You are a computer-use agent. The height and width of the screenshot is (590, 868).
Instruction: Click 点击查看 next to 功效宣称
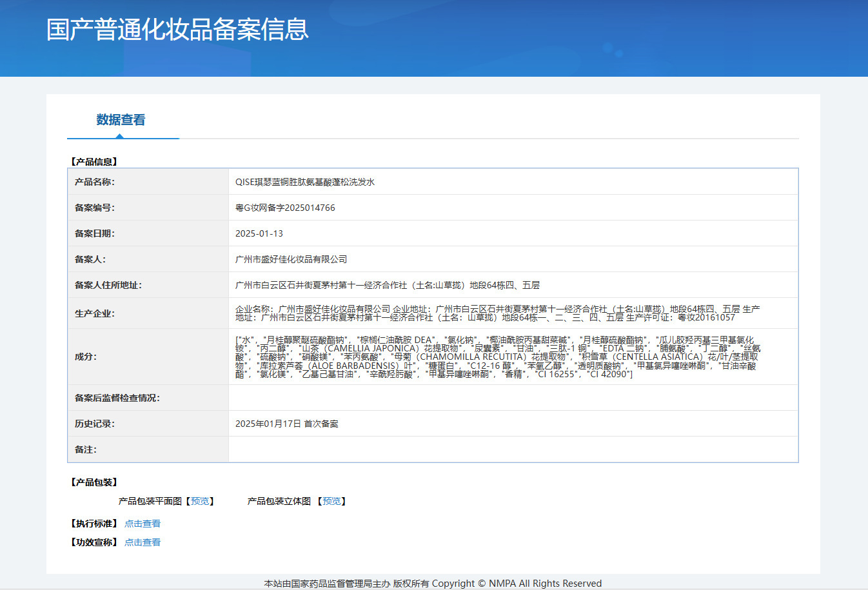pyautogui.click(x=143, y=542)
